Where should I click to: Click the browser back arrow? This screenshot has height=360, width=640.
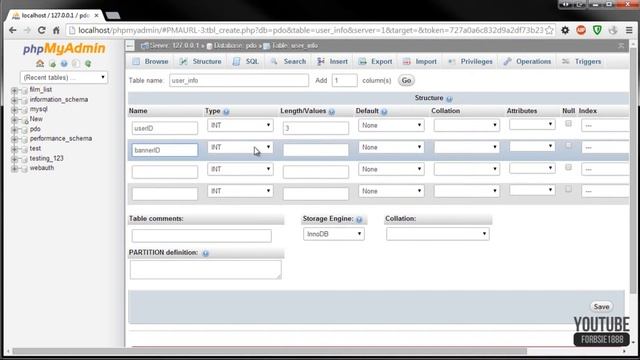coord(13,30)
